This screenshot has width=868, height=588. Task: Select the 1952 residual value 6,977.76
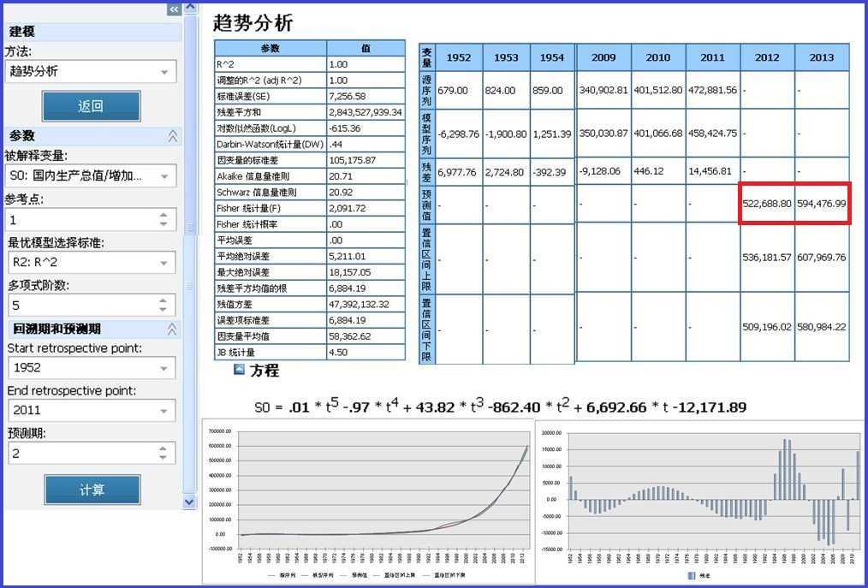[457, 172]
